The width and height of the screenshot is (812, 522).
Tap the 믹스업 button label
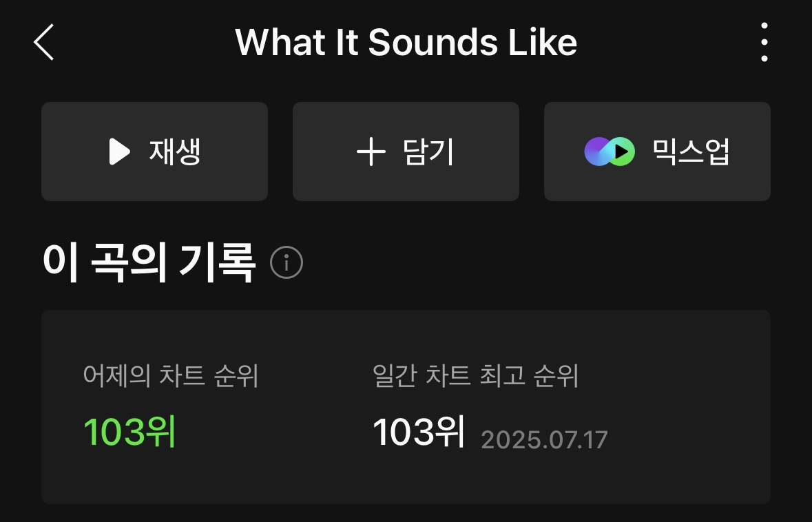(691, 152)
